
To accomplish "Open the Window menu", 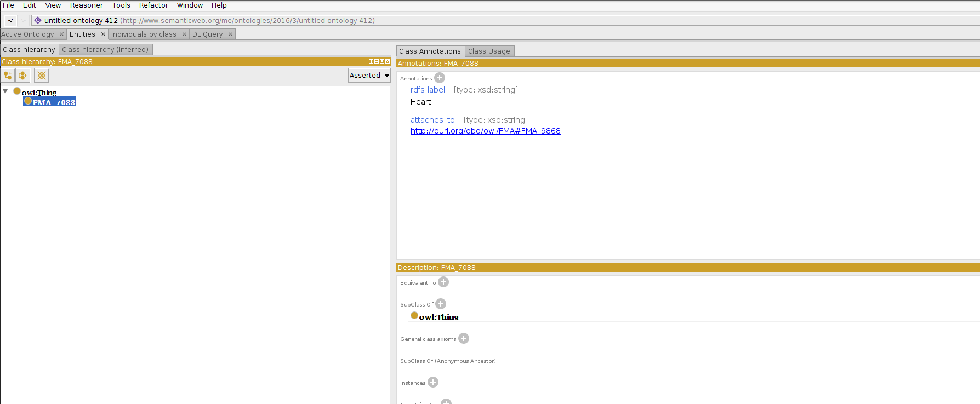I will tap(190, 5).
